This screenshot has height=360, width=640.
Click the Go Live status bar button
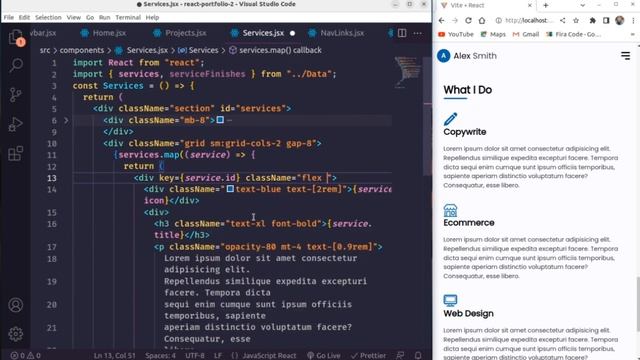(323, 356)
